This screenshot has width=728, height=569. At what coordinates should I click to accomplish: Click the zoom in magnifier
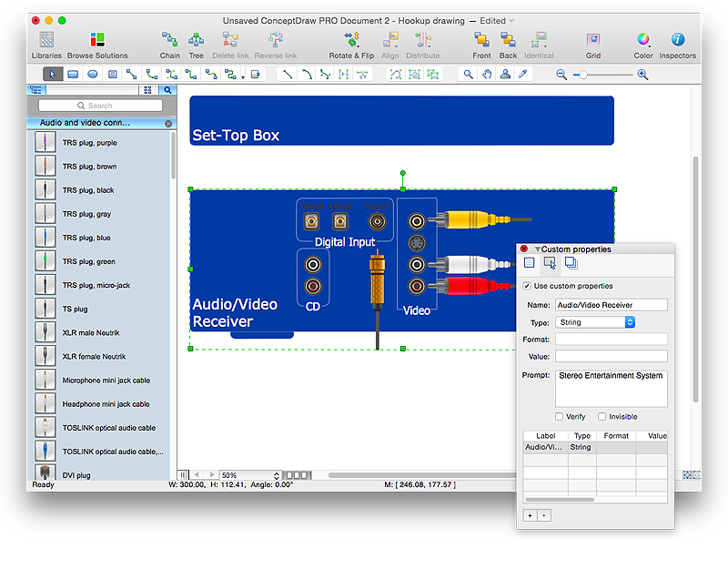pos(643,75)
